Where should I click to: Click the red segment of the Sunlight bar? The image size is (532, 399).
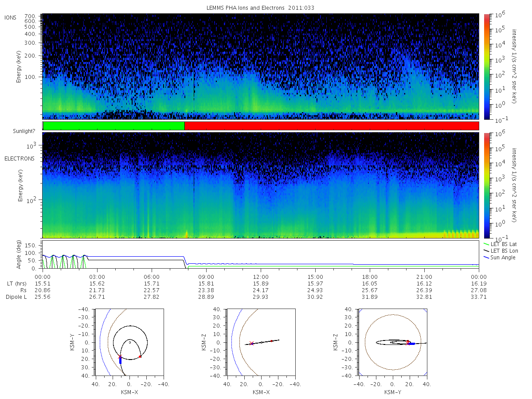332,126
